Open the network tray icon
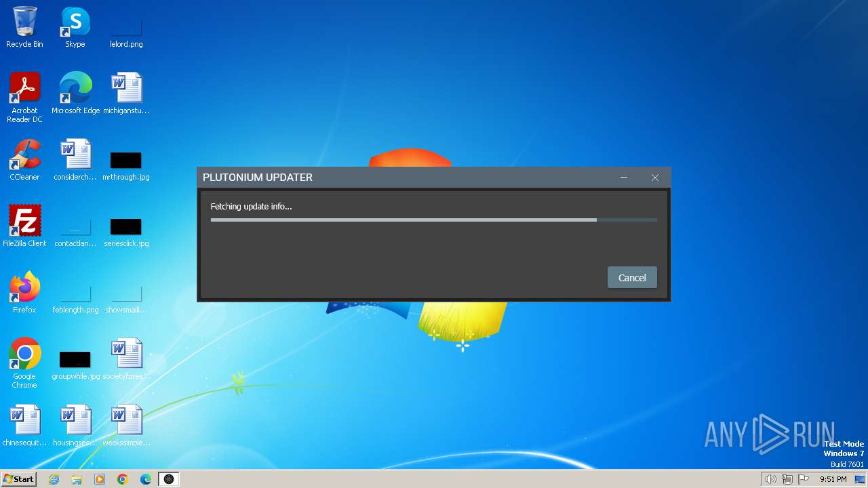Viewport: 868px width, 488px height. pyautogui.click(x=787, y=479)
